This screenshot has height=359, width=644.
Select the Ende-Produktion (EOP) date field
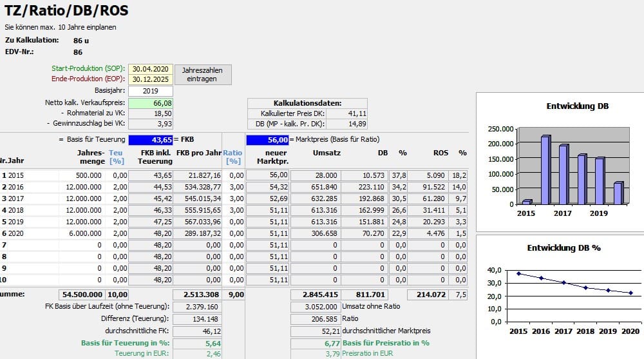[x=151, y=79]
